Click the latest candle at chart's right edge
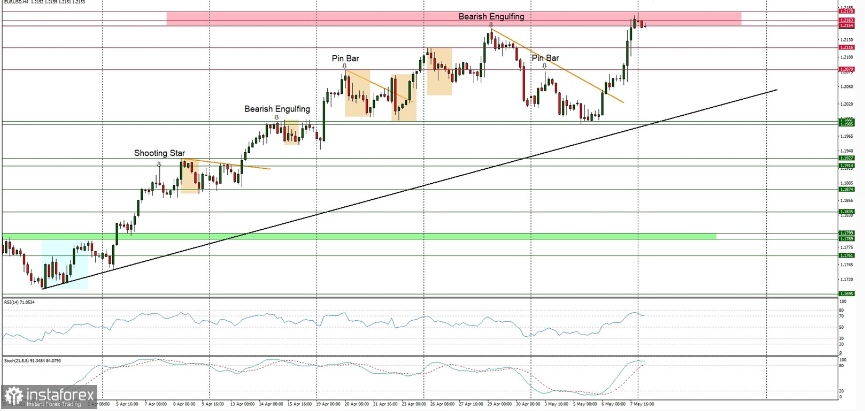Image resolution: width=865 pixels, height=411 pixels. [645, 24]
